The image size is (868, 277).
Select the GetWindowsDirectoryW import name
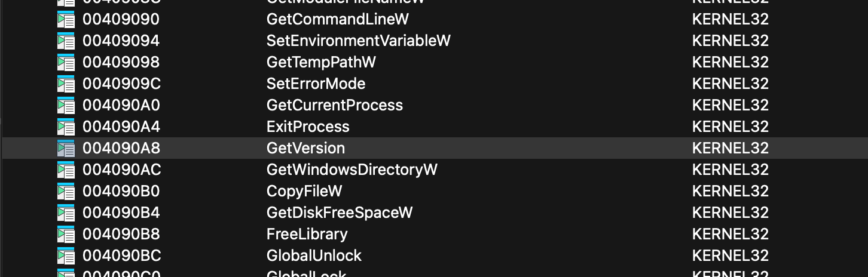(x=352, y=170)
